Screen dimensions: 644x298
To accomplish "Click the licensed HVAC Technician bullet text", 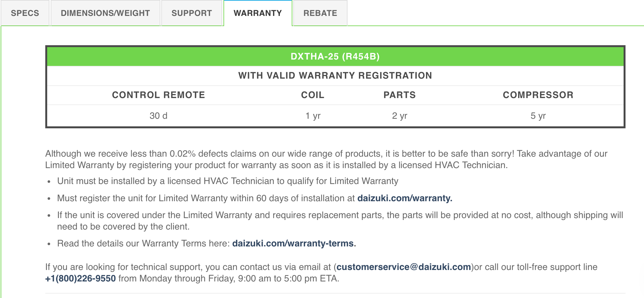I will [x=228, y=181].
